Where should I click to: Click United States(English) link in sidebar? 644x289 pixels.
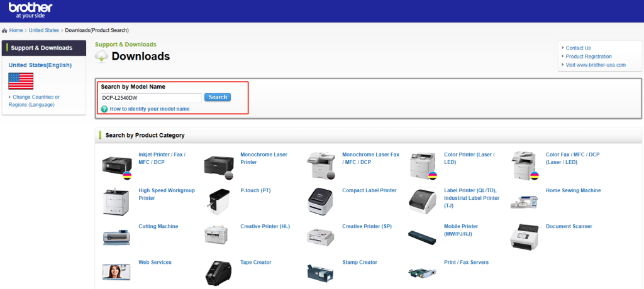40,65
